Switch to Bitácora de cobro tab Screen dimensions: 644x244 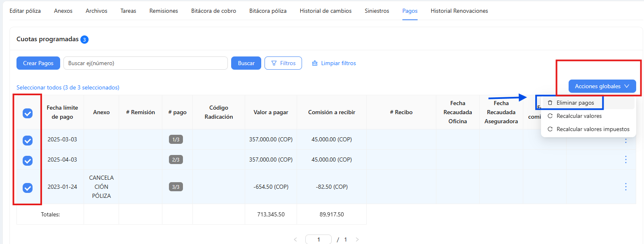tap(213, 11)
